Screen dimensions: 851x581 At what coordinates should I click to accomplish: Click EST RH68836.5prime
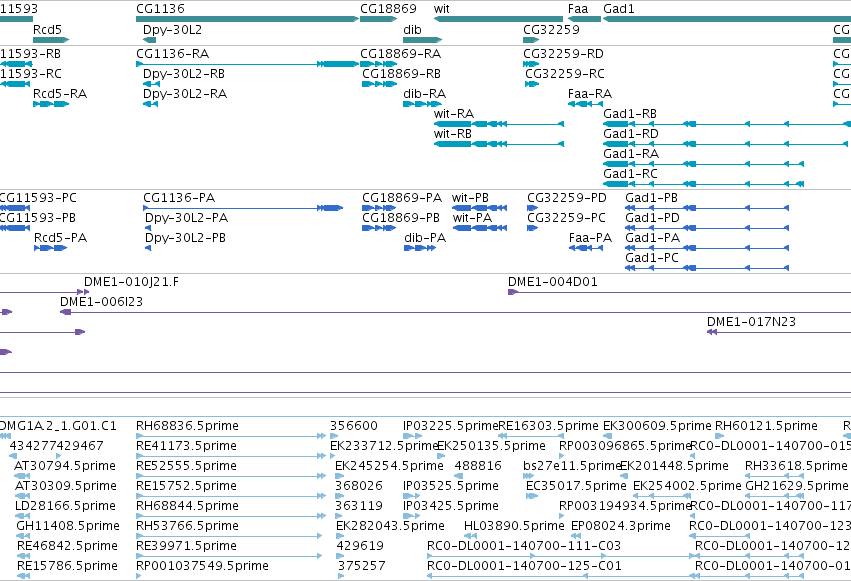click(187, 426)
